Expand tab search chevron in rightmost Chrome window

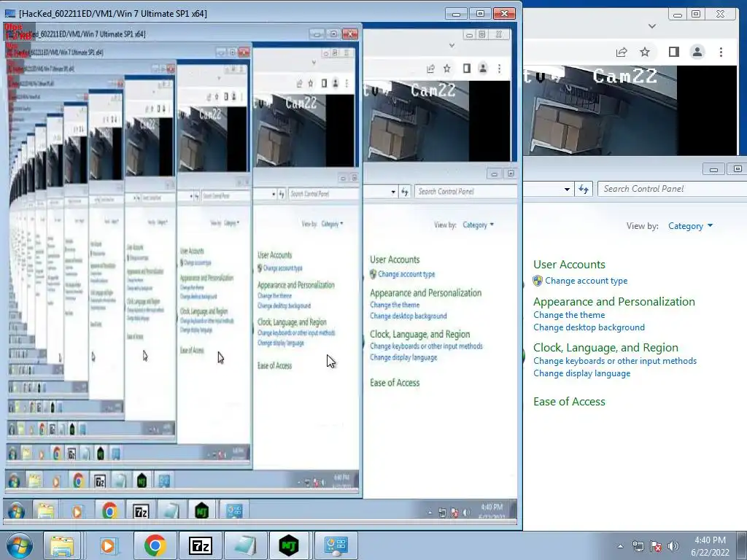point(651,26)
